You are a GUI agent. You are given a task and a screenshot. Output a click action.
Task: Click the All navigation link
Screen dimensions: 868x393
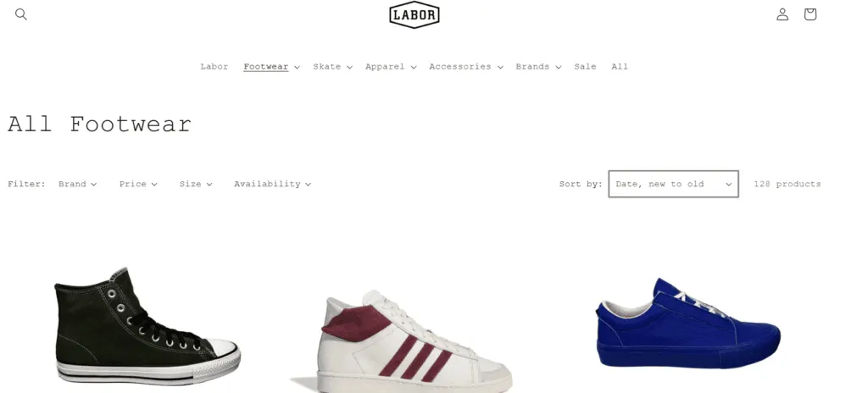(620, 66)
